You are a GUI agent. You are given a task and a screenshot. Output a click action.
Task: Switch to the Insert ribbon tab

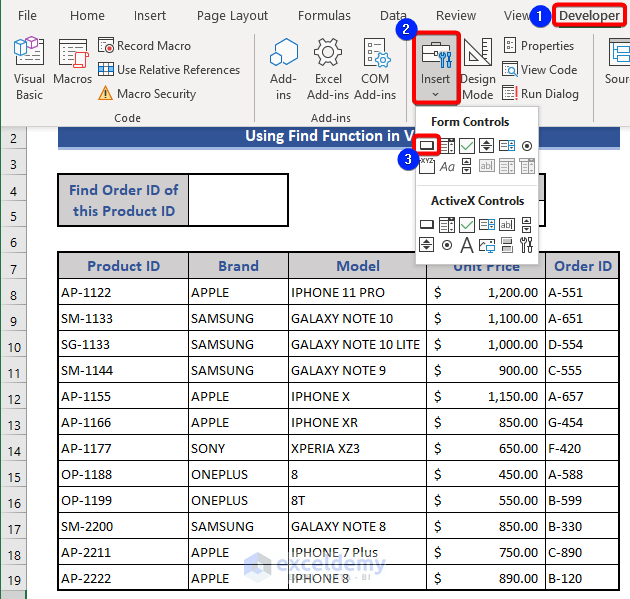(x=150, y=15)
